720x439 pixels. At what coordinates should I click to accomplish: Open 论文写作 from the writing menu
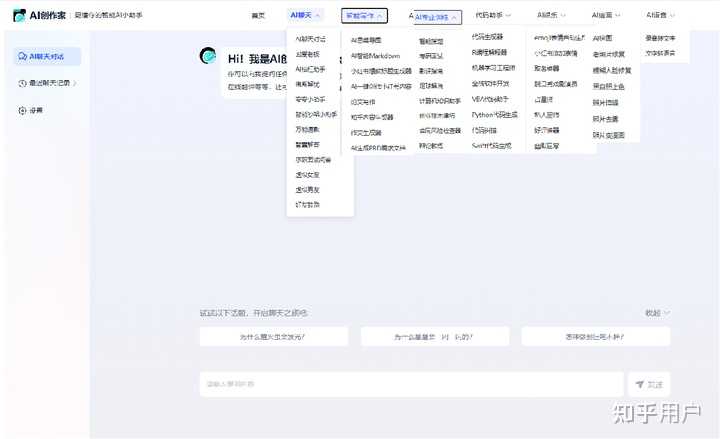point(363,102)
